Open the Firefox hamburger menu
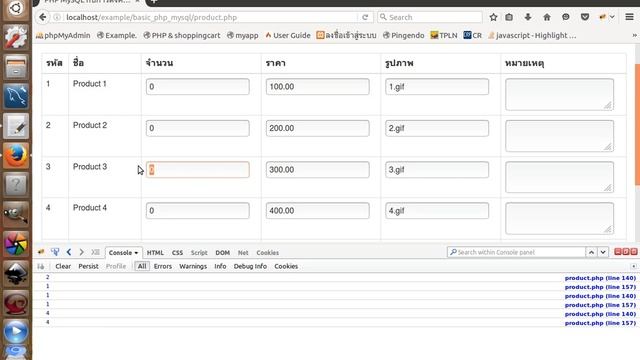 point(629,17)
